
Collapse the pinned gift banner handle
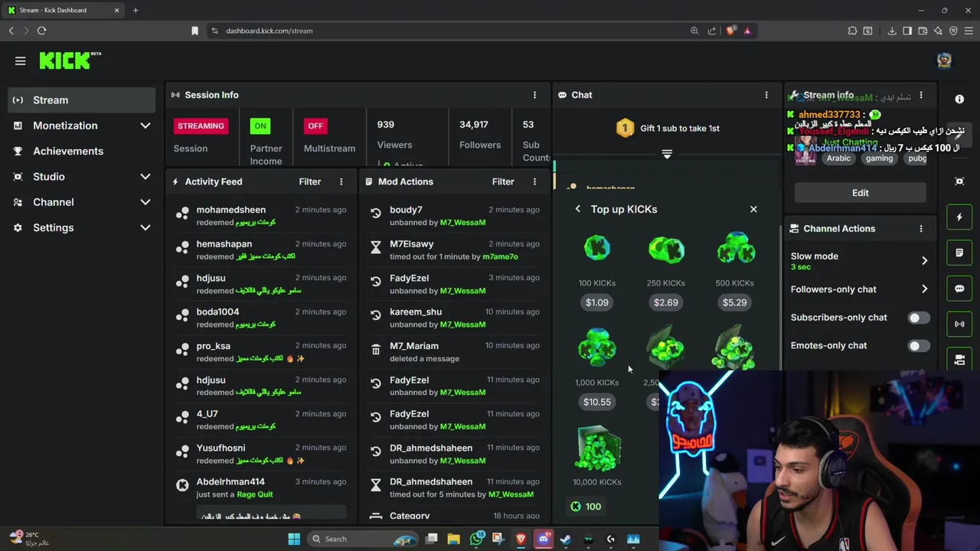click(667, 155)
